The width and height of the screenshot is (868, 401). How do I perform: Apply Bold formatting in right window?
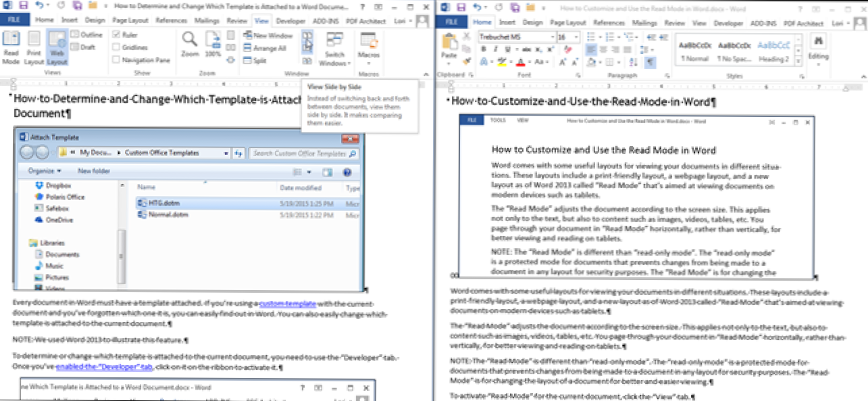point(484,49)
